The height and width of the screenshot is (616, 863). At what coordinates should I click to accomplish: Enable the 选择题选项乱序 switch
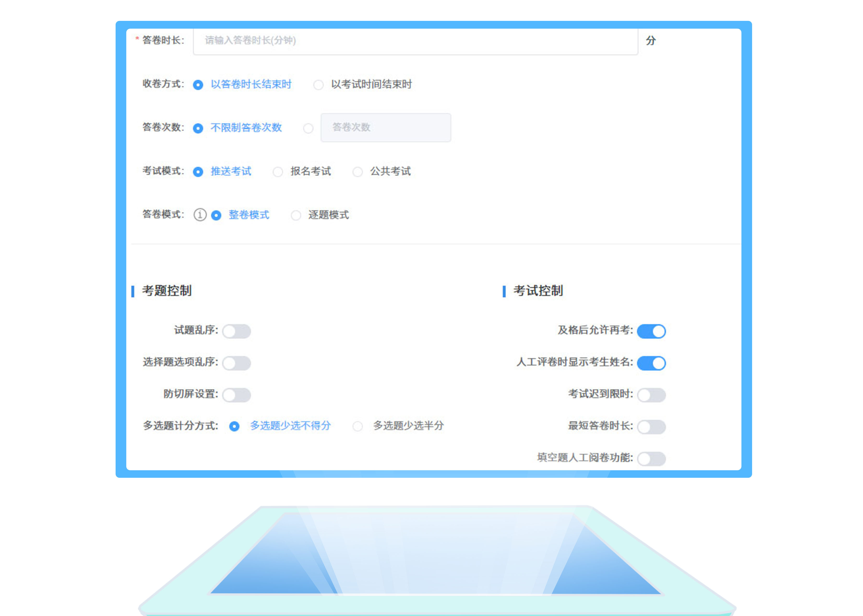[236, 363]
